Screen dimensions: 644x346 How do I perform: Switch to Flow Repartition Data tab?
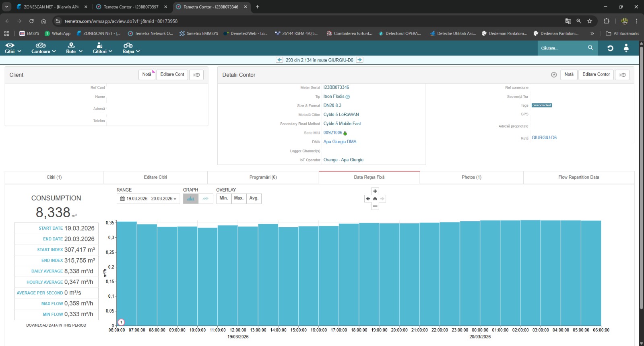click(x=578, y=177)
